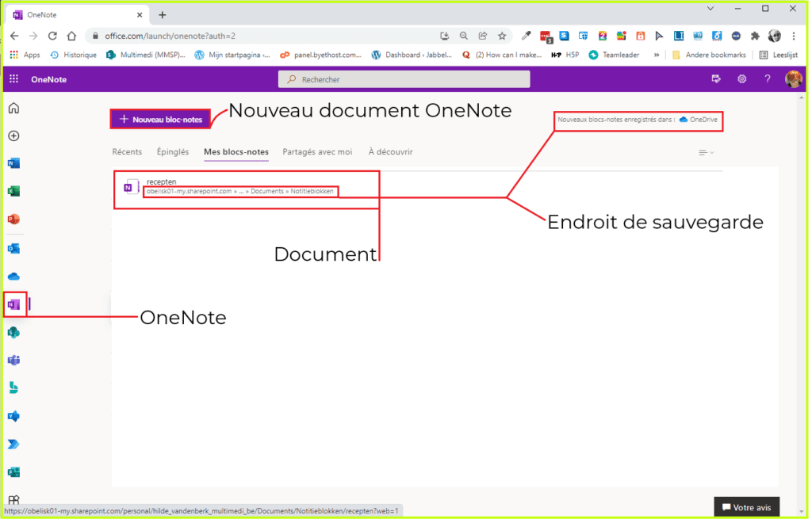Click the Rechercher search field

point(404,79)
